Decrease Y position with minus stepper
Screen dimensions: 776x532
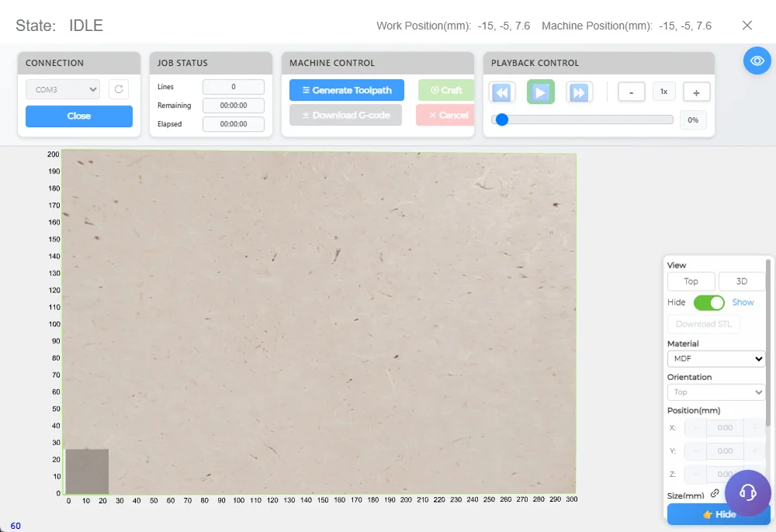click(x=696, y=451)
